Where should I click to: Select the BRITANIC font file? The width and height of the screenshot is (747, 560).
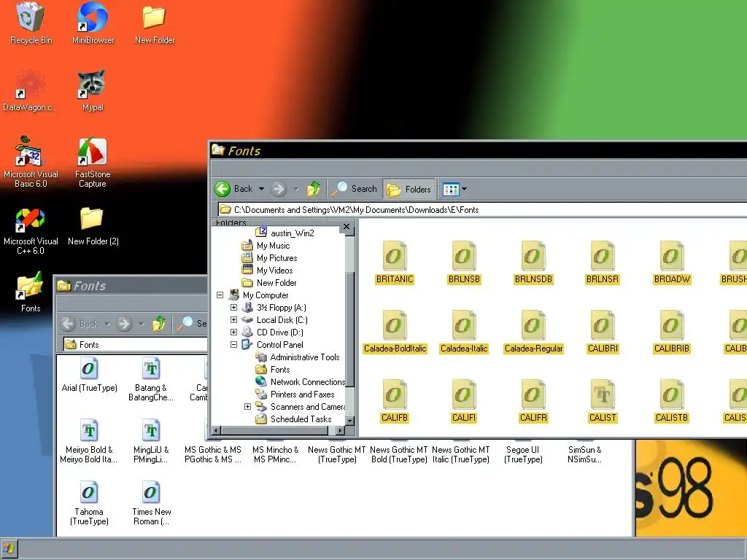(x=395, y=262)
